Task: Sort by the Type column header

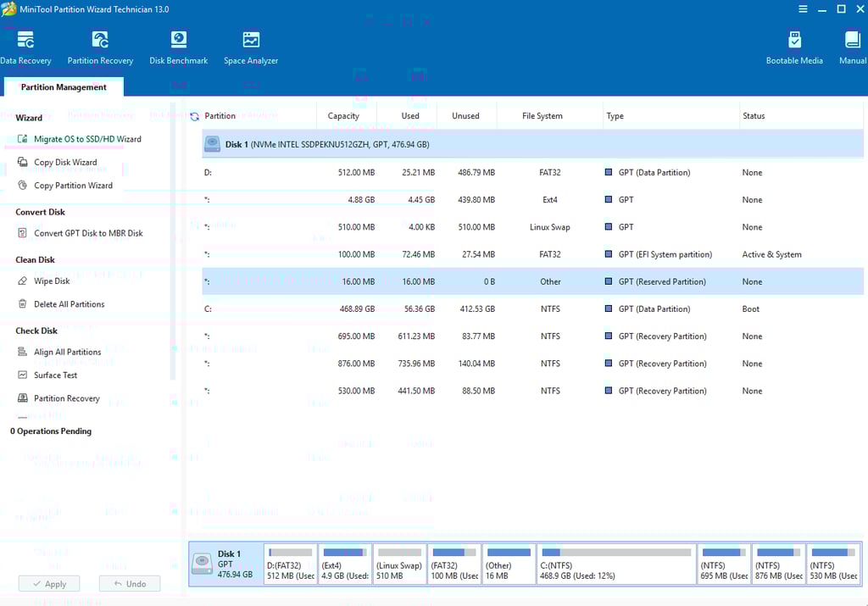Action: click(x=615, y=115)
